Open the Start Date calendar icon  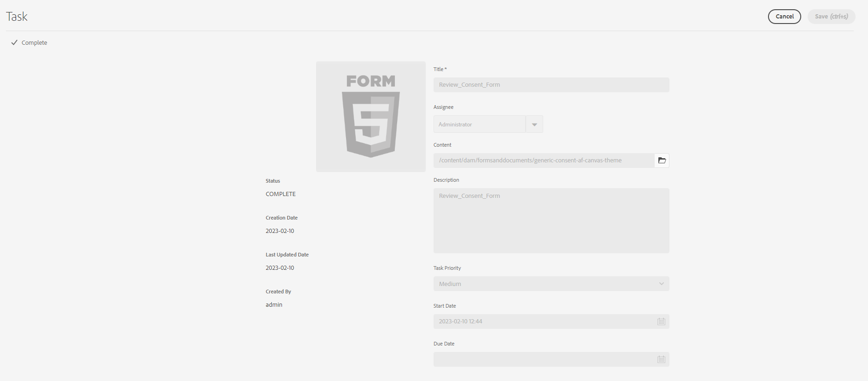tap(661, 321)
